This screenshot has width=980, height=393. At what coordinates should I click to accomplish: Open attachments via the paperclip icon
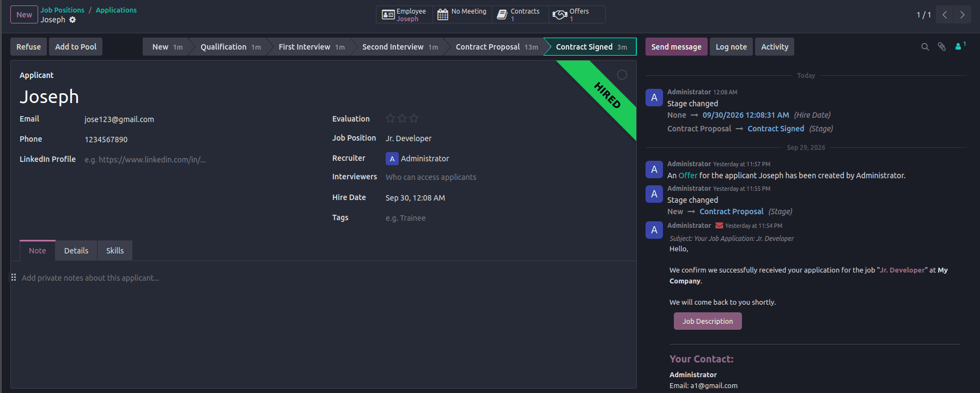(x=941, y=47)
